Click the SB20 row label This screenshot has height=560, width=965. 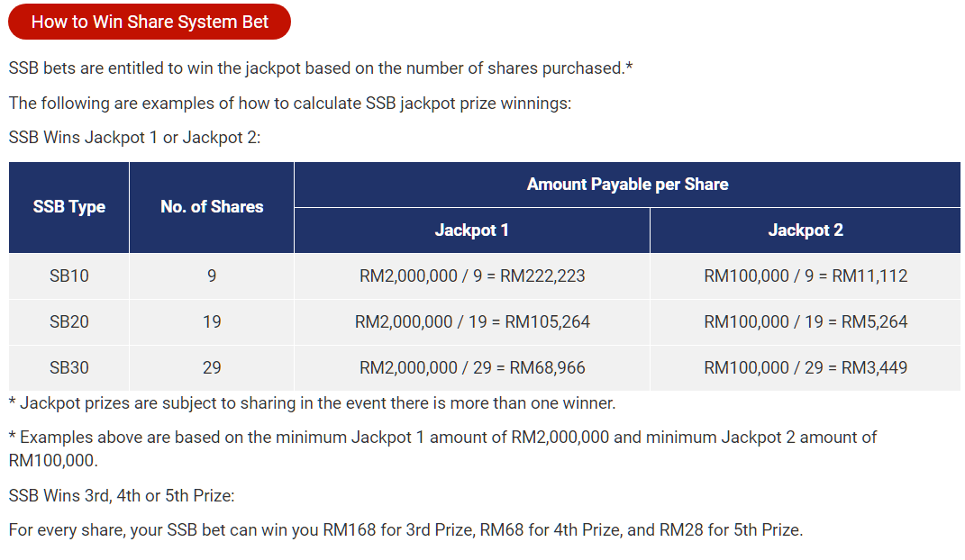point(69,322)
